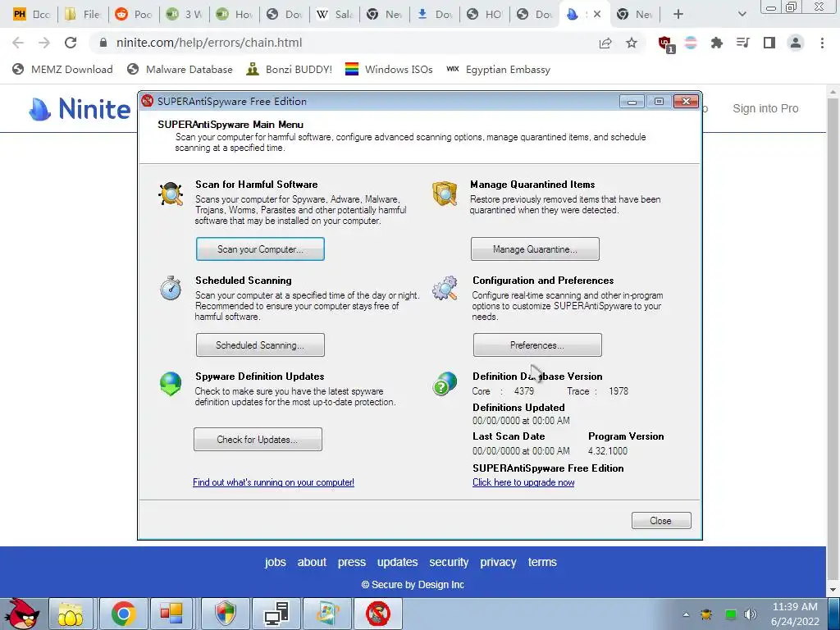Click the bug icon in system tray
Screen dimensions: 840x630
pyautogui.click(x=706, y=614)
